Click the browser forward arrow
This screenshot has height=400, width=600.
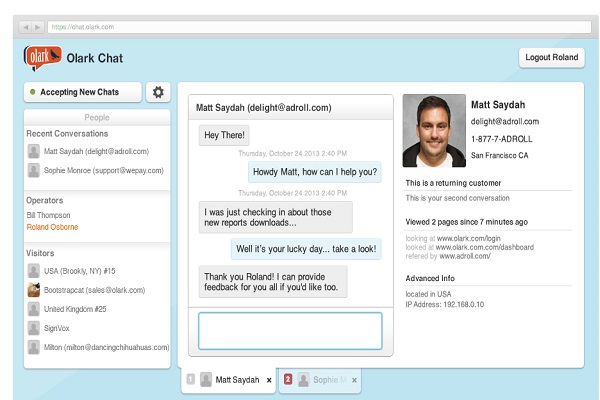click(38, 27)
